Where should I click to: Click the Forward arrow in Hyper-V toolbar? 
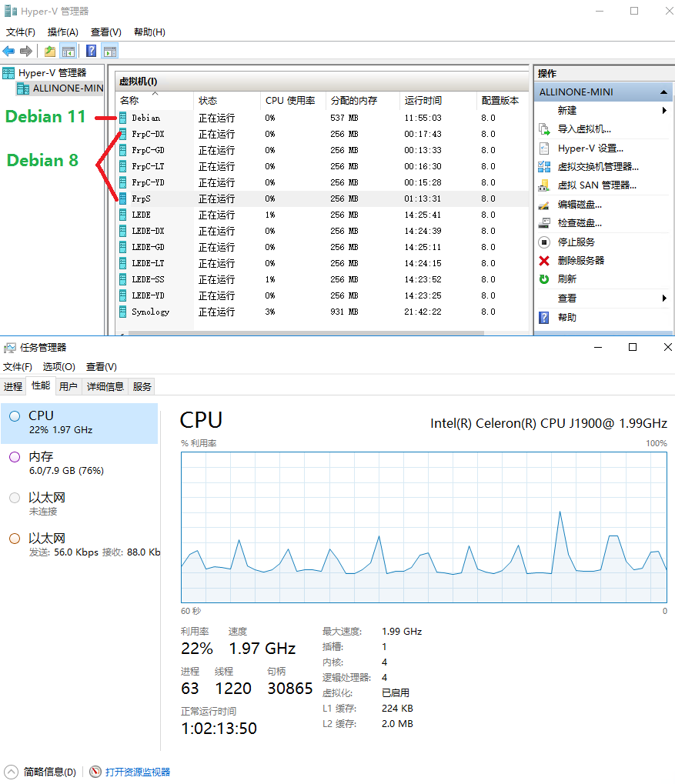[26, 51]
